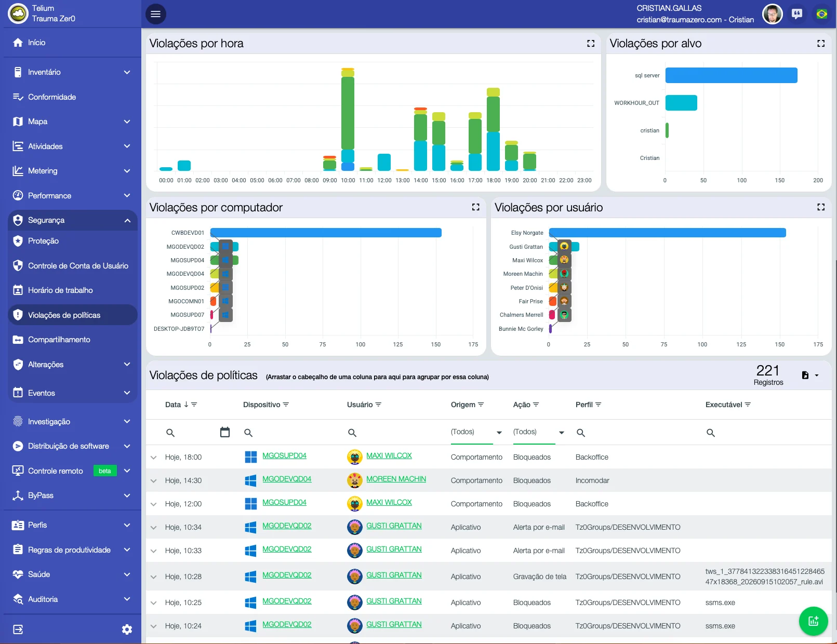This screenshot has height=644, width=837.
Task: Expand the Metering menu
Action: [x=127, y=171]
